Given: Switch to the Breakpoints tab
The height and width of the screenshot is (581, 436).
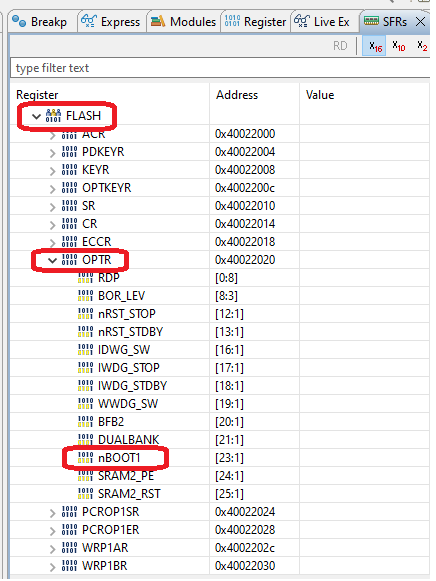Looking at the screenshot, I should 40,22.
